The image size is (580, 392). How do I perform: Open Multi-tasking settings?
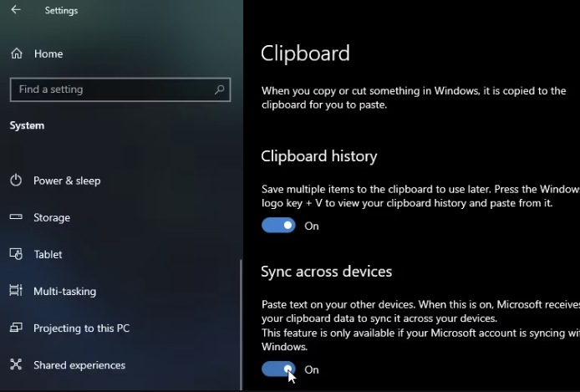(x=64, y=291)
